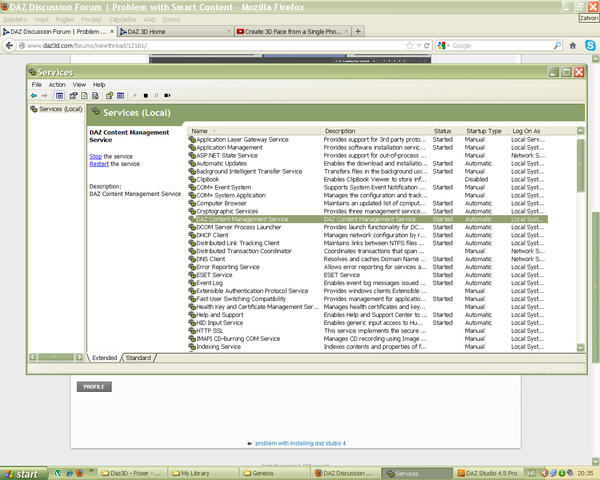Open 'problem with installing daz studio 4' link
Image resolution: width=600 pixels, height=480 pixels.
point(300,443)
